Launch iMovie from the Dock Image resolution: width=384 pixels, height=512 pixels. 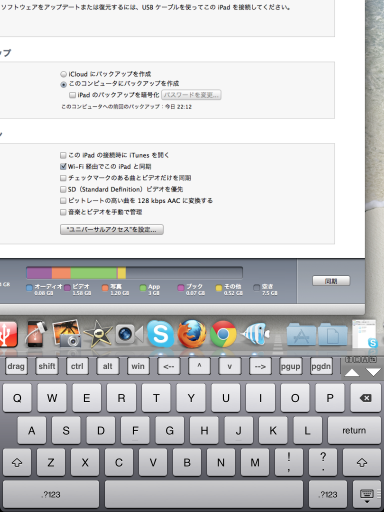tap(98, 334)
